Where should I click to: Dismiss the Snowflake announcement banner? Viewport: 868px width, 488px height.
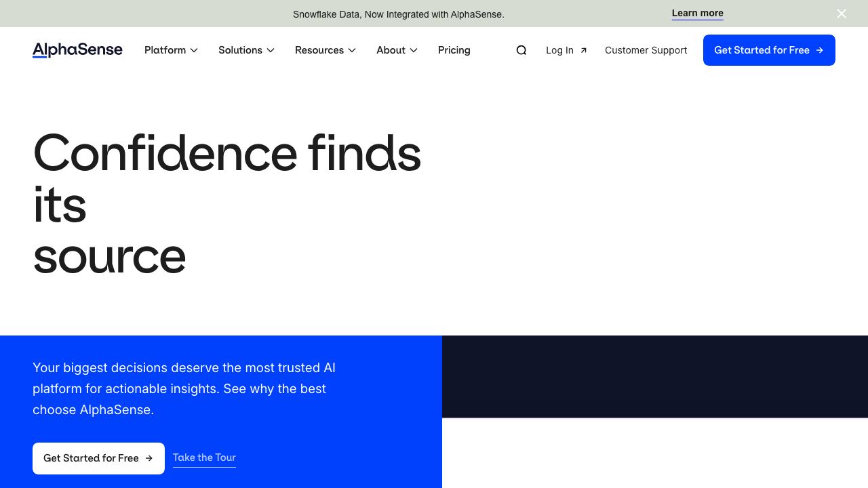(842, 14)
